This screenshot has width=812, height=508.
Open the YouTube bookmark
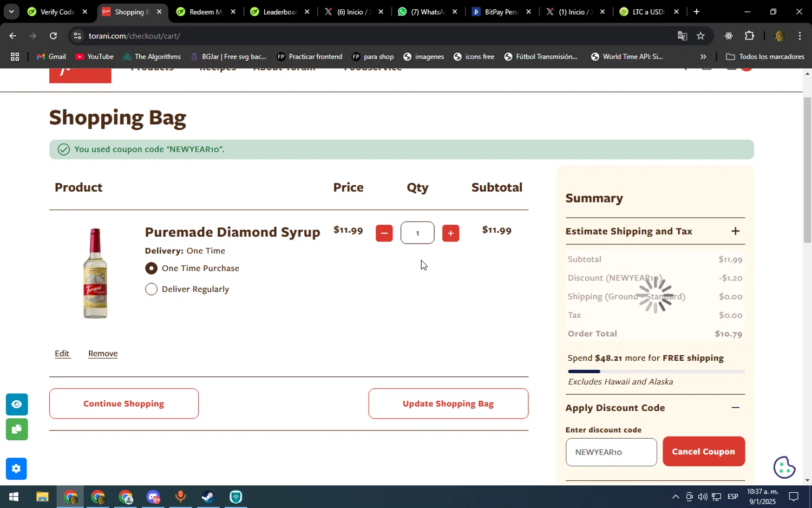95,56
